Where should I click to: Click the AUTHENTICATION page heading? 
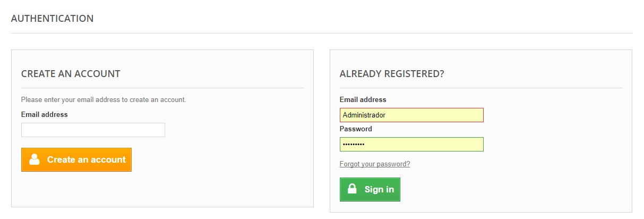point(52,19)
